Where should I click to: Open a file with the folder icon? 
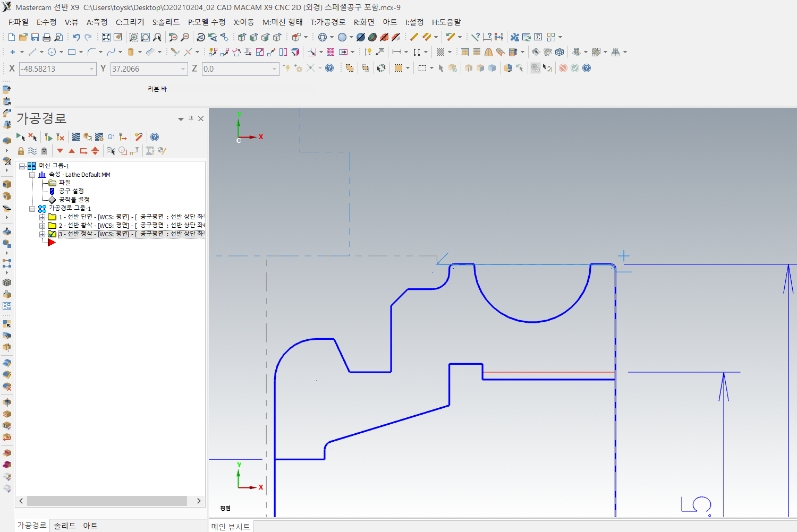23,37
